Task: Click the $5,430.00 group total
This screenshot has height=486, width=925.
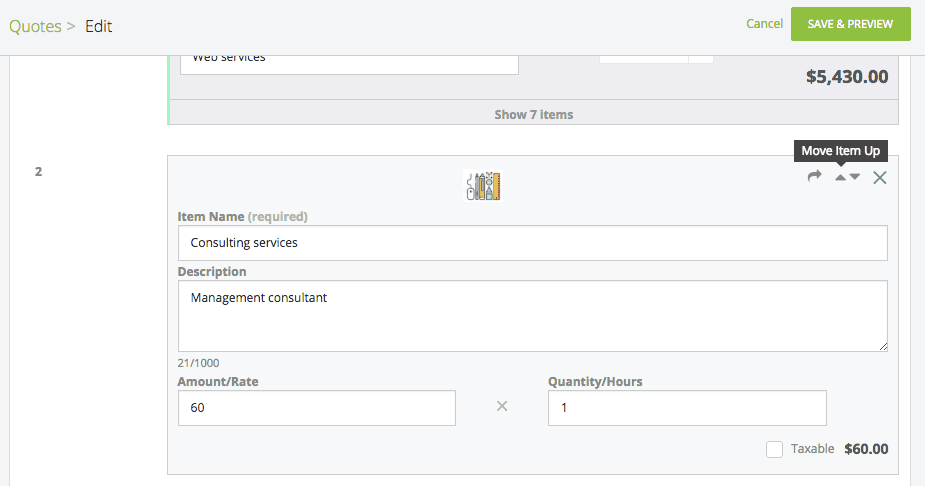Action: click(846, 76)
